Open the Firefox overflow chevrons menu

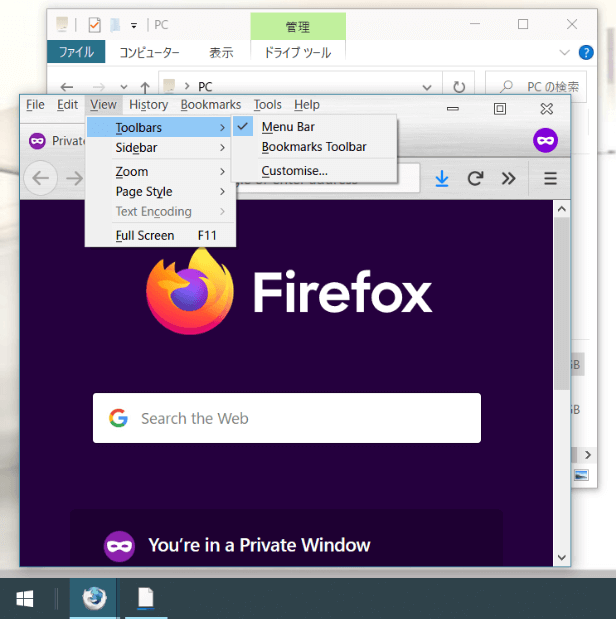pyautogui.click(x=508, y=179)
